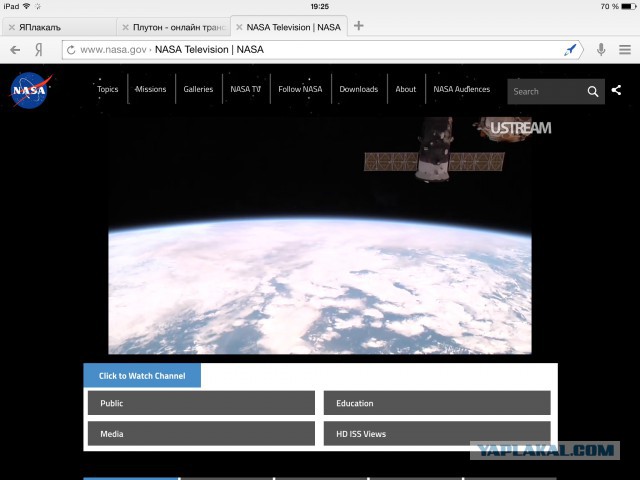Open the Yandex home Я icon

click(38, 50)
